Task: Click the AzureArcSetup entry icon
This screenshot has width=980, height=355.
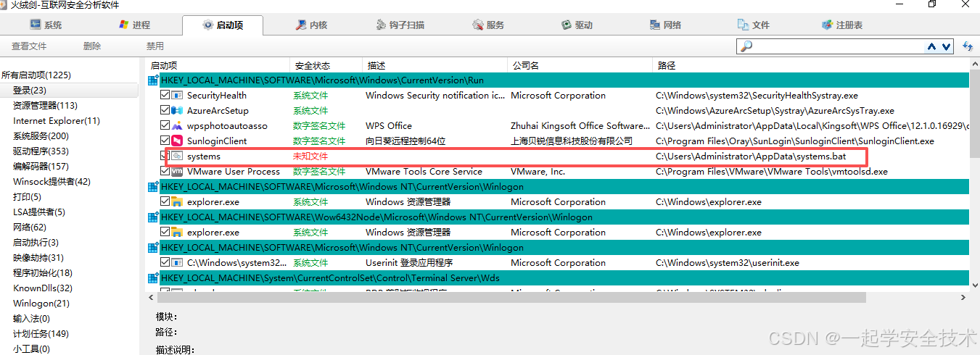Action: (x=176, y=111)
